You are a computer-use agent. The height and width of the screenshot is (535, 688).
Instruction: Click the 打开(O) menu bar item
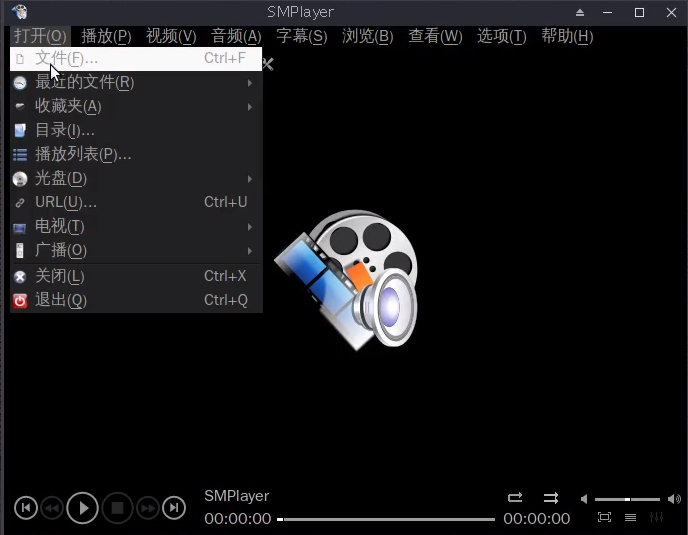point(40,36)
